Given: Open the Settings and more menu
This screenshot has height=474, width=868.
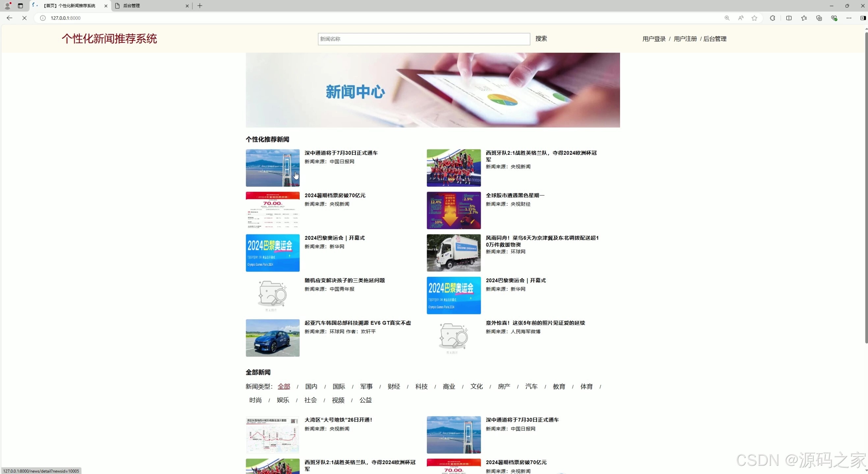Looking at the screenshot, I should 849,18.
